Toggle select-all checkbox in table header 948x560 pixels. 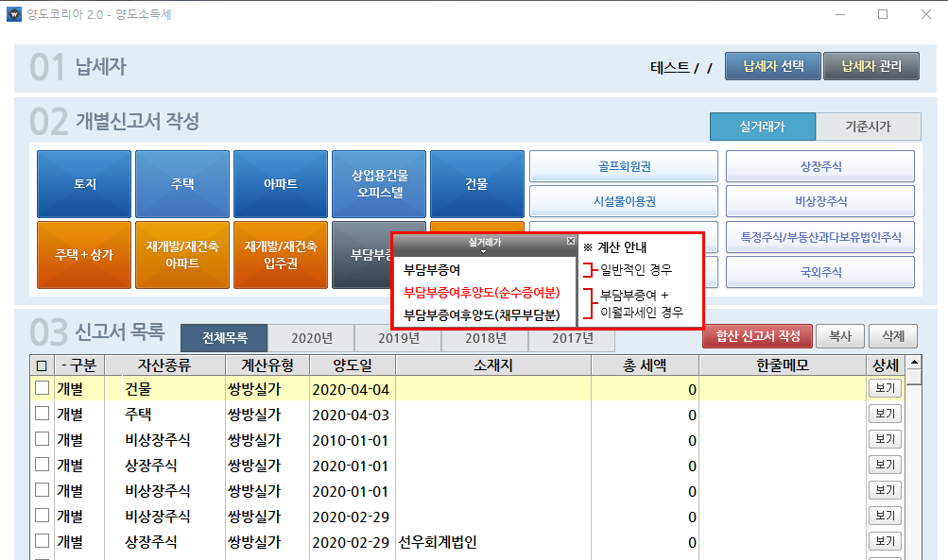point(42,365)
